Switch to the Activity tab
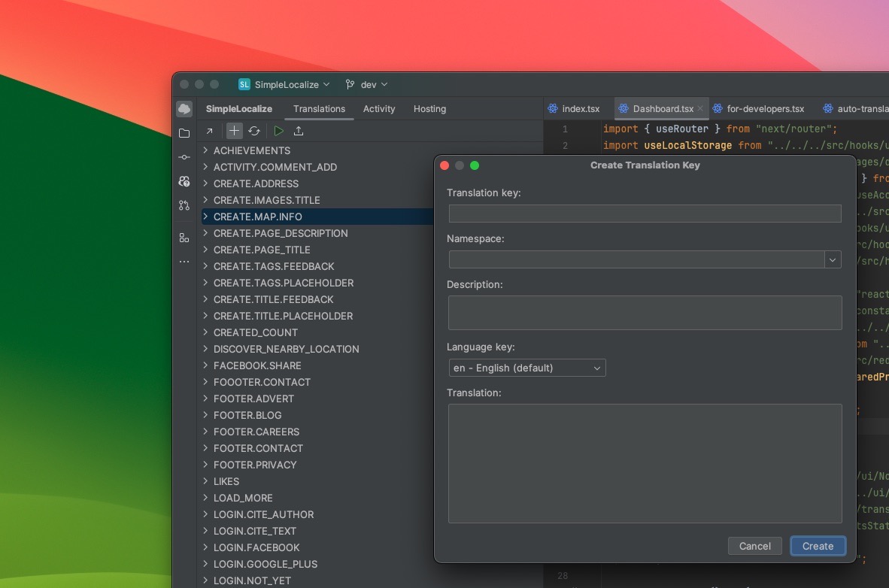Image resolution: width=889 pixels, height=588 pixels. [379, 109]
